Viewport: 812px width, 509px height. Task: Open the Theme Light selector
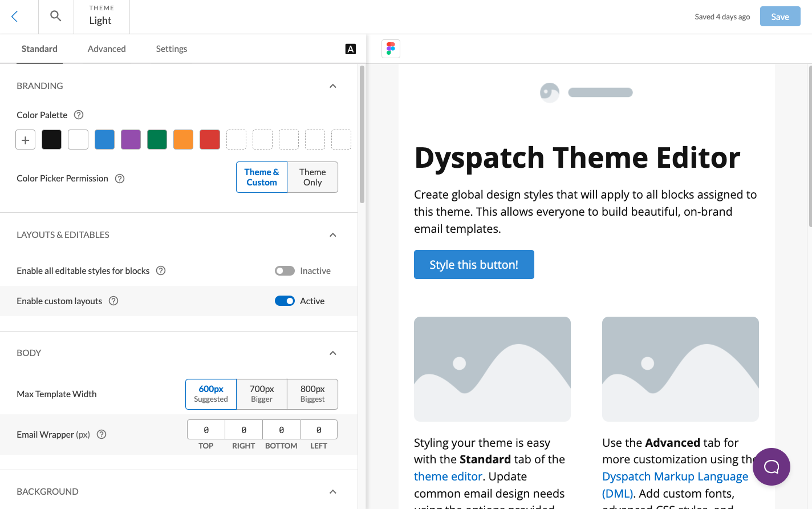point(101,17)
